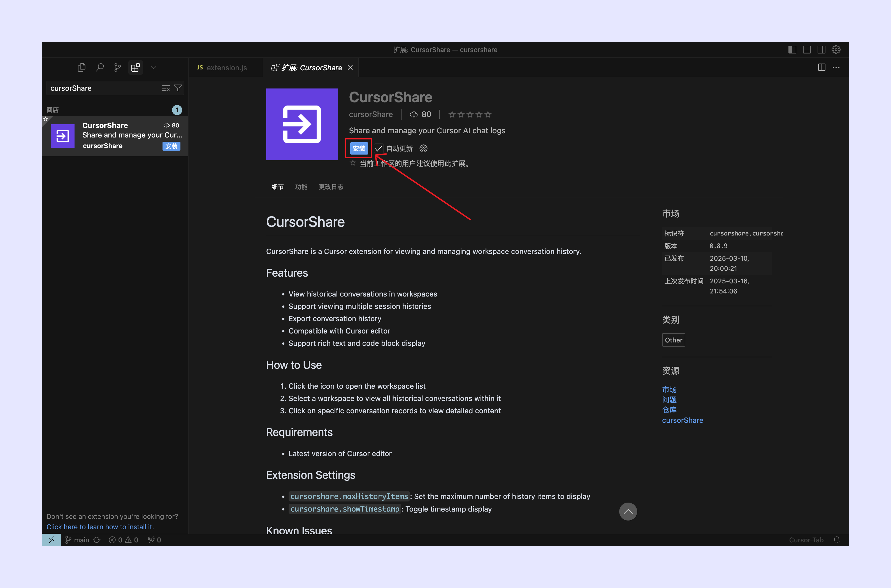Clear the extension search results icon
The image size is (891, 588).
165,88
